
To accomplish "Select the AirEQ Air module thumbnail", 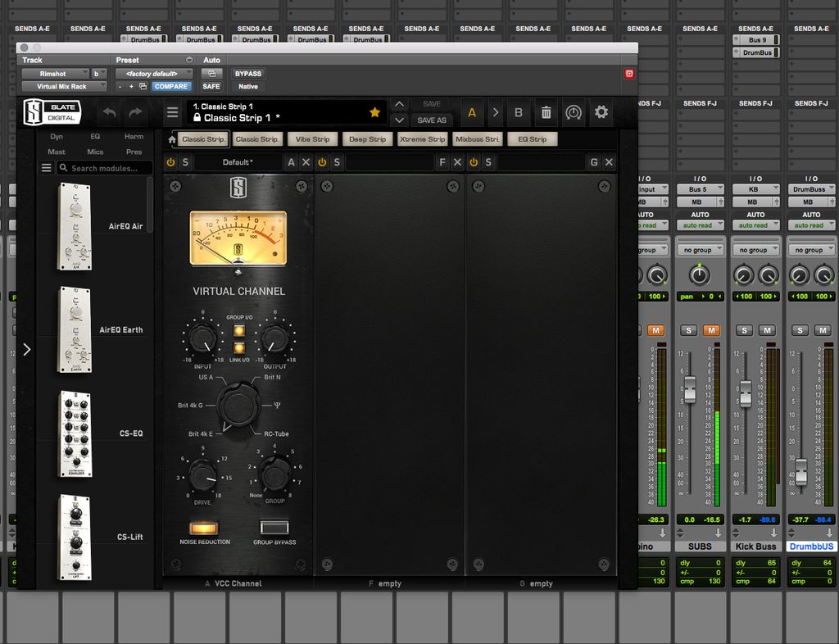I will pyautogui.click(x=75, y=226).
